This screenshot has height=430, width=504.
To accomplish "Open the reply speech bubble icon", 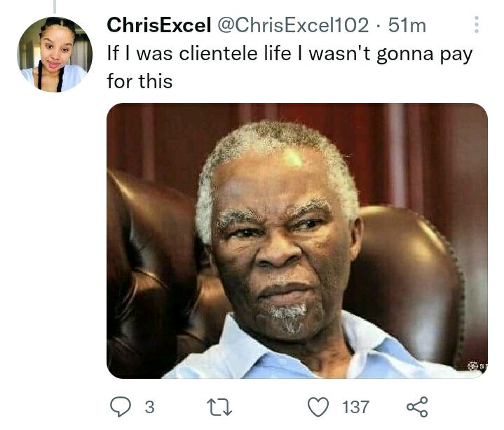I will pos(121,407).
